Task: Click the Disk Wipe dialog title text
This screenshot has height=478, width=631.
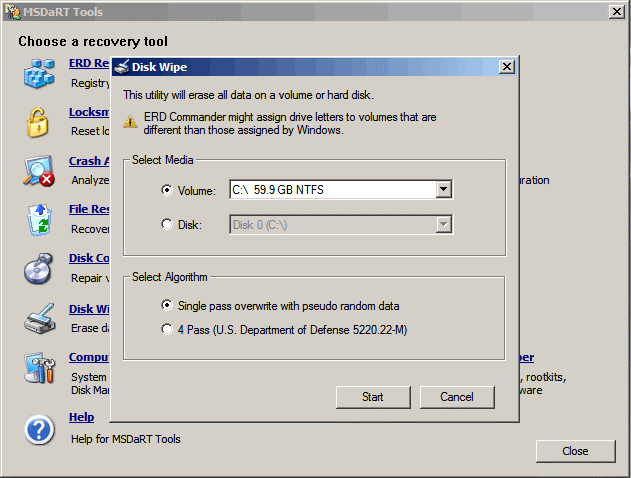Action: 159,67
